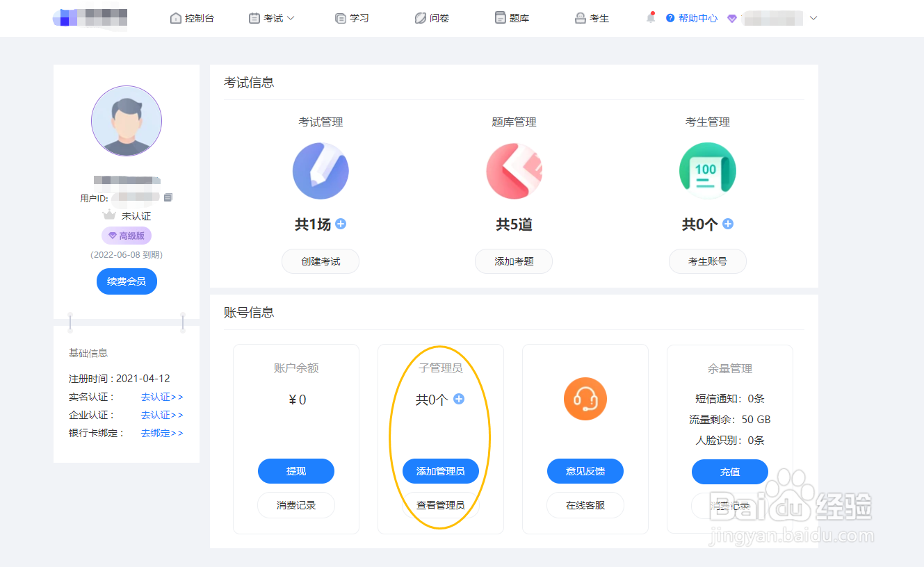Click the notification bell icon
The height and width of the screenshot is (567, 924).
coord(650,17)
